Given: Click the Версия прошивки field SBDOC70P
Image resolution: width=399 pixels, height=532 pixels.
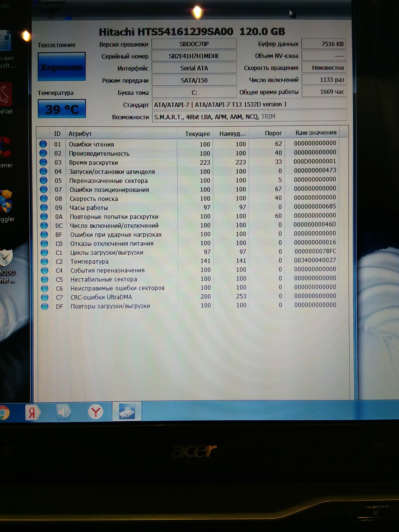Looking at the screenshot, I should coord(194,44).
